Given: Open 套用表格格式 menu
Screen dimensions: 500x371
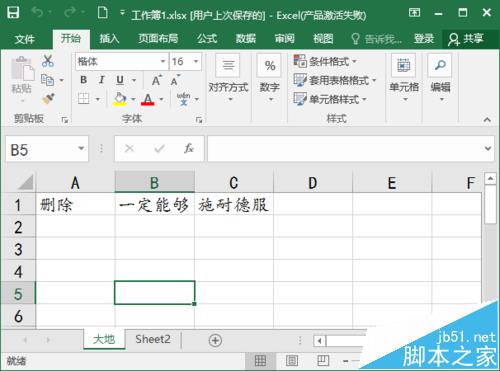Looking at the screenshot, I should click(335, 80).
